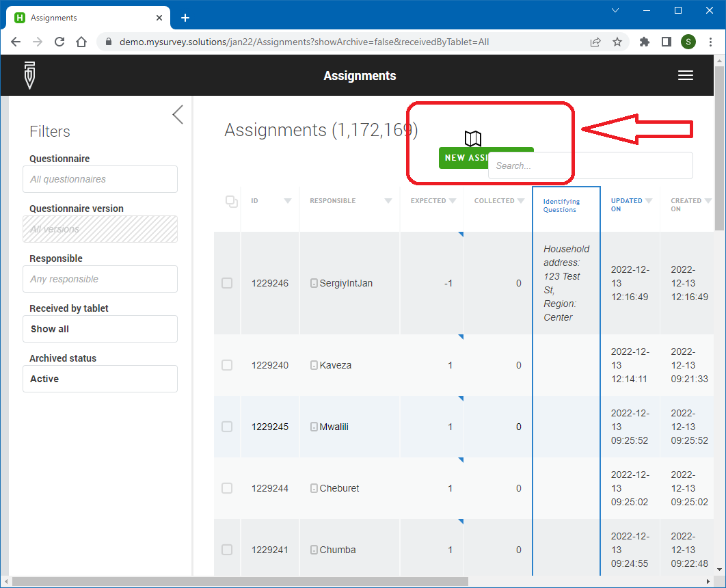Screen dimensions: 726x588
Task: Sort by the Updated On column arrow
Action: (x=649, y=201)
